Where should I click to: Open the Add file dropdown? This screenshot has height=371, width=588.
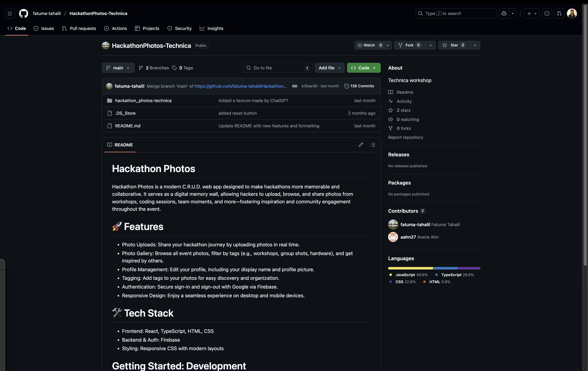tap(329, 68)
